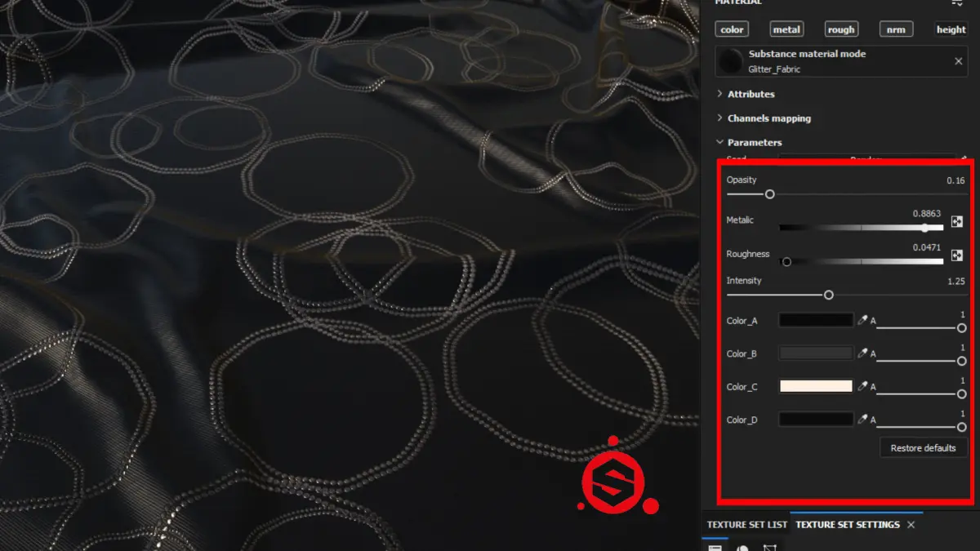Pick Color_A with the eyedropper
This screenshot has width=980, height=551.
[x=862, y=321]
